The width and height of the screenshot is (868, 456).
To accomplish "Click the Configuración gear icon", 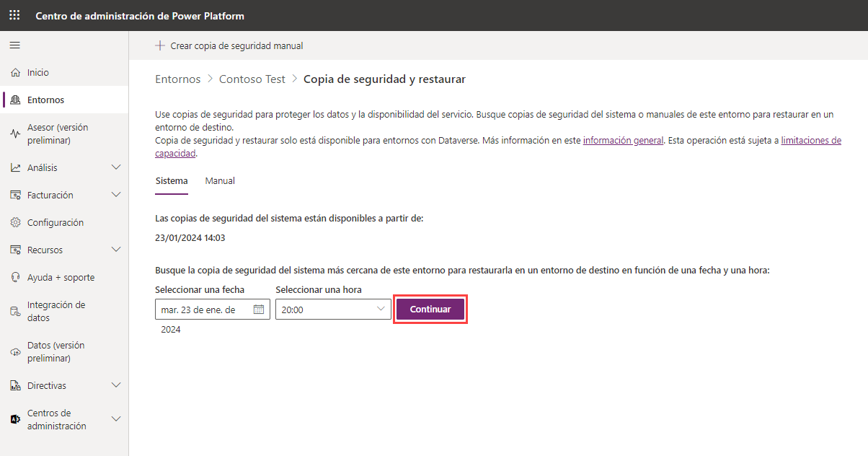I will point(16,223).
